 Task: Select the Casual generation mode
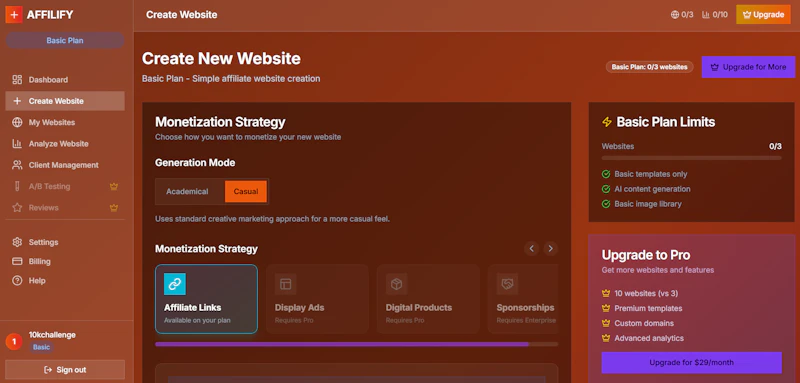(246, 192)
